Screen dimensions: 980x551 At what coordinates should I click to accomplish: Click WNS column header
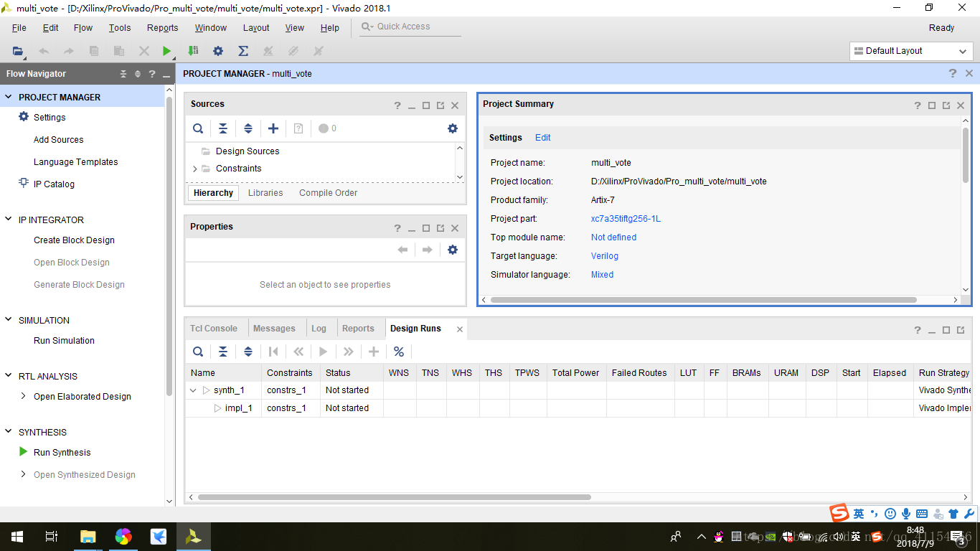click(400, 373)
